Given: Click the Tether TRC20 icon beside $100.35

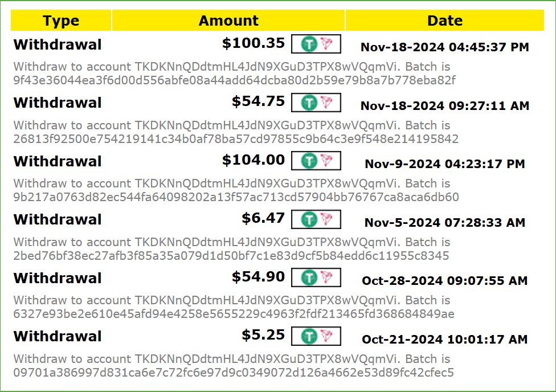Looking at the screenshot, I should pos(316,44).
